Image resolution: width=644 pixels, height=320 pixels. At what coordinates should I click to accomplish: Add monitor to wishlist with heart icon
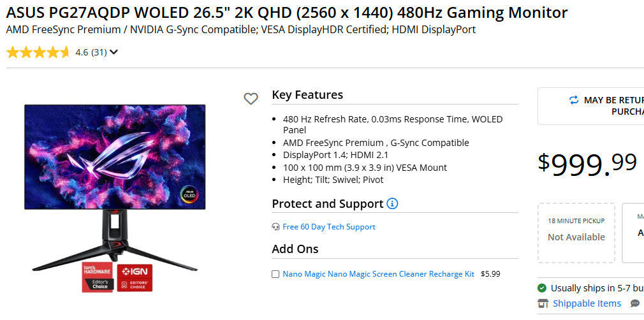click(251, 98)
